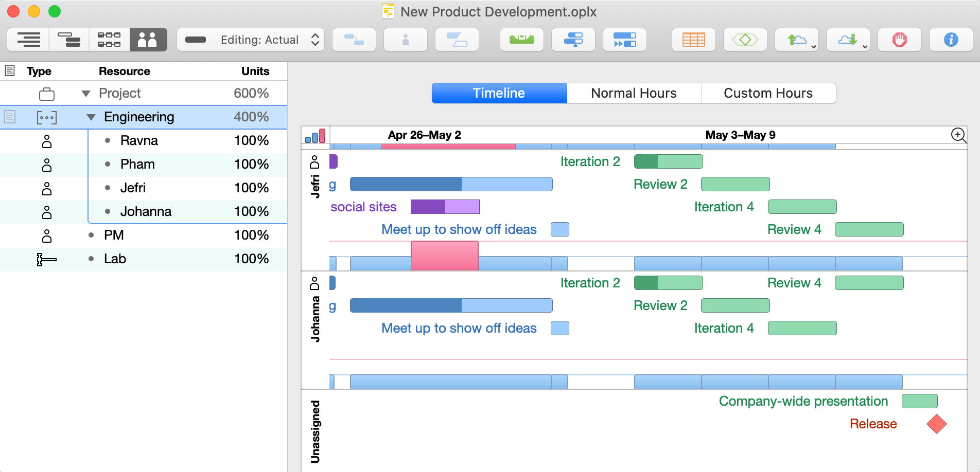Screen dimensions: 980x472
Task: Click the timeline zoom magnifier icon
Action: coord(958,135)
